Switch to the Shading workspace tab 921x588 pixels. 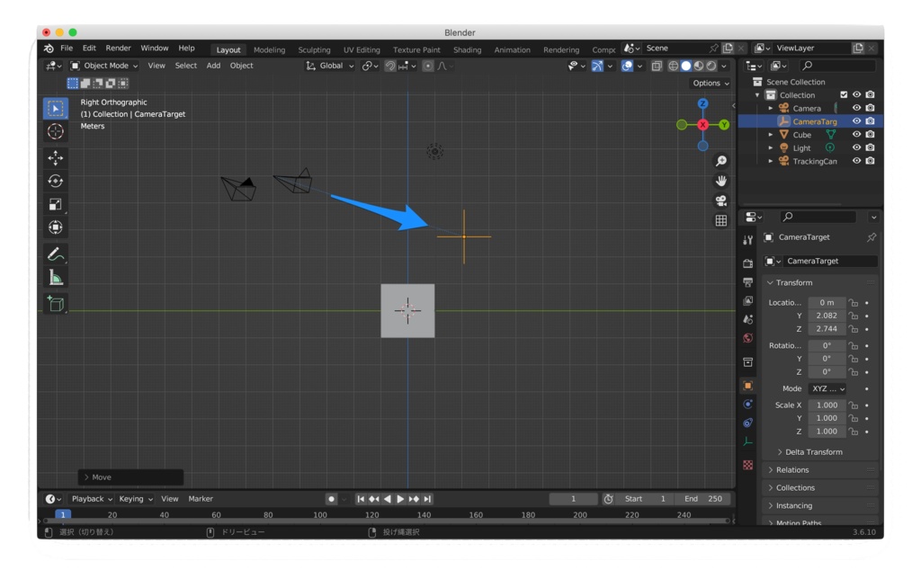(x=467, y=49)
